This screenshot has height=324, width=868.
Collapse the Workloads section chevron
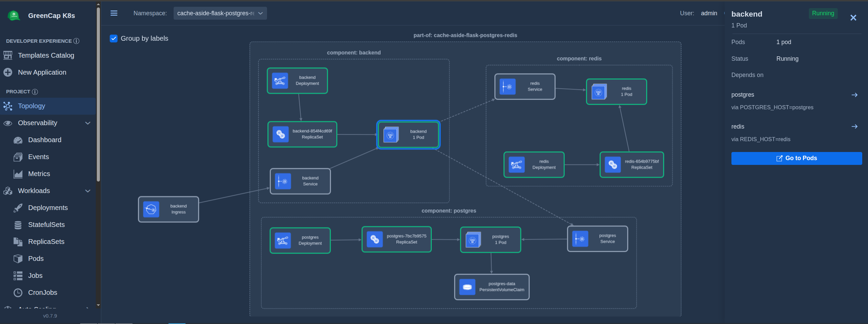point(88,191)
